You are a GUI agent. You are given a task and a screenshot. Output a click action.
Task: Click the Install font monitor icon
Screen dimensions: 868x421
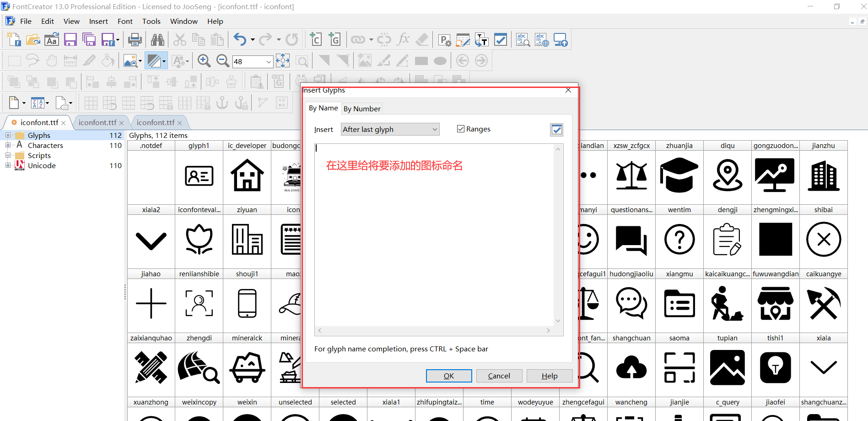(561, 40)
